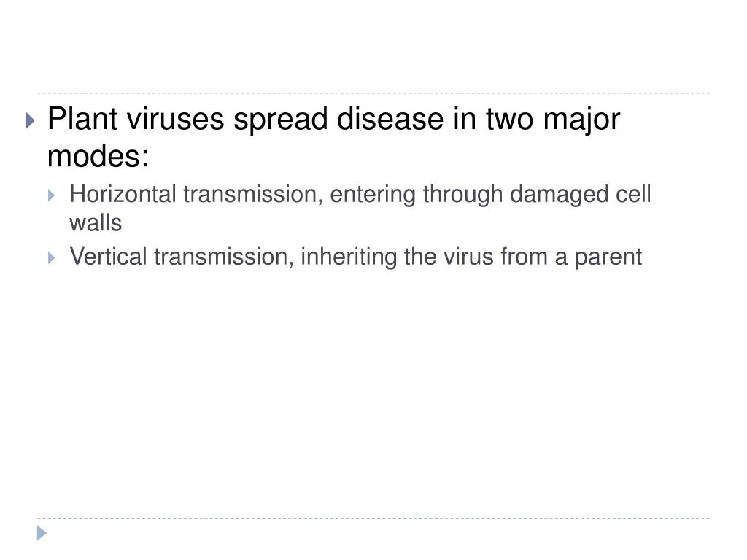This screenshot has width=747, height=560.
Task: Click the arrow bullet beside 'Vertical transmission'
Action: pyautogui.click(x=52, y=258)
